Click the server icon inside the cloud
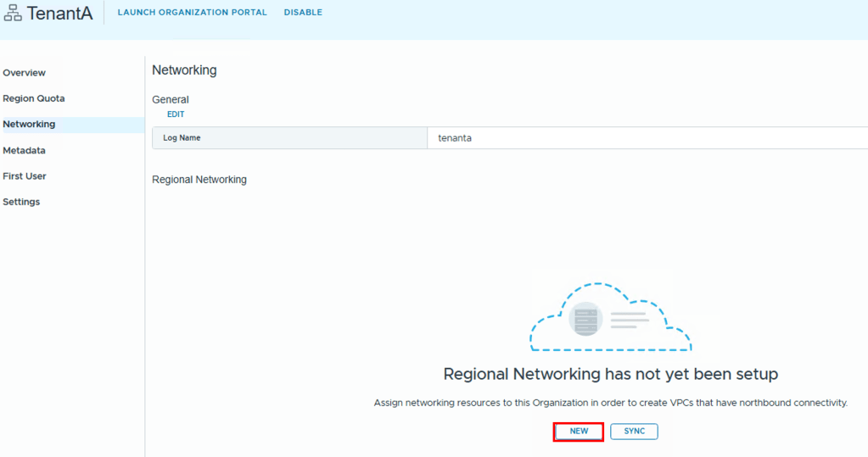The width and height of the screenshot is (868, 457). 585,319
